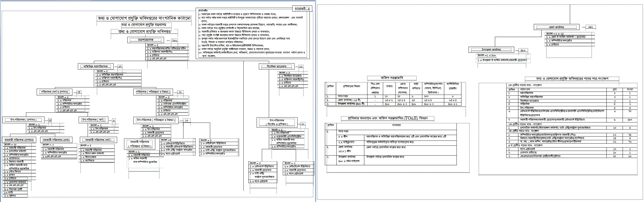Click the প্রাধিকার যানবাহন (TO&E) বিবরণ heading

(387, 118)
